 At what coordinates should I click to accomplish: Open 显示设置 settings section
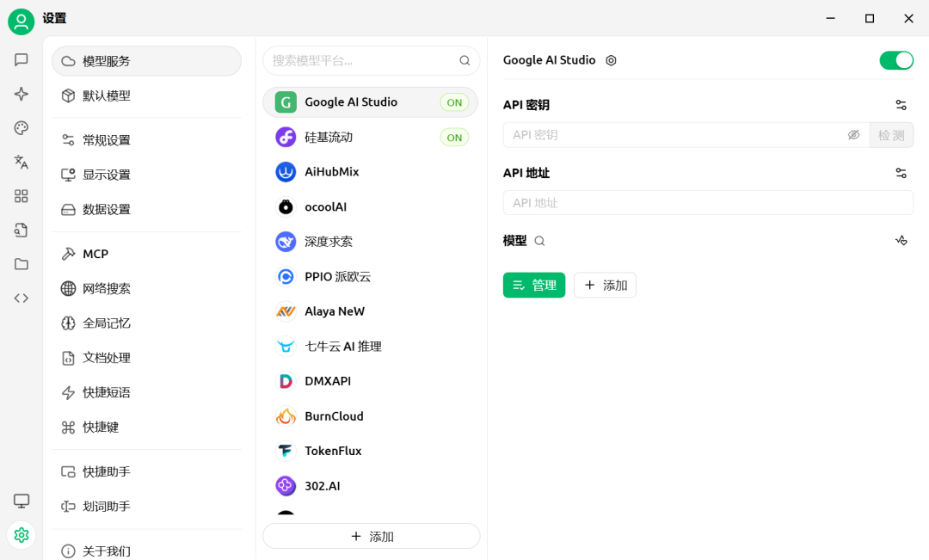click(x=146, y=175)
